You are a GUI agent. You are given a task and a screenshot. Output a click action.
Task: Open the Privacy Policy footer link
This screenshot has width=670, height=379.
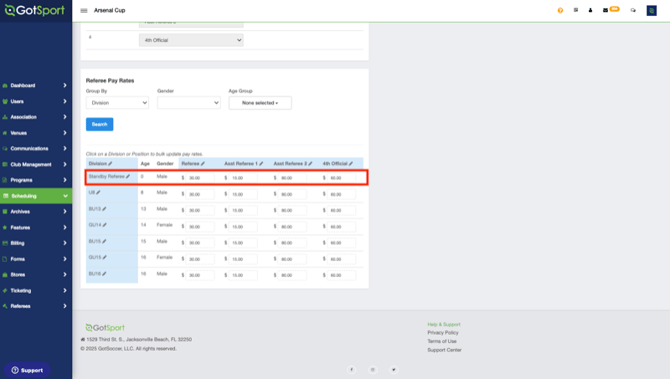(443, 332)
